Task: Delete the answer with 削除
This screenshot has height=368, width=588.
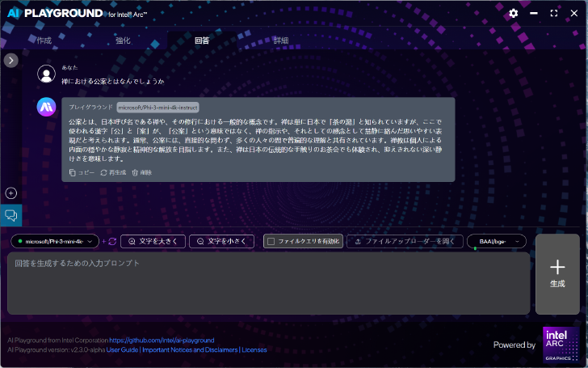Action: (142, 173)
